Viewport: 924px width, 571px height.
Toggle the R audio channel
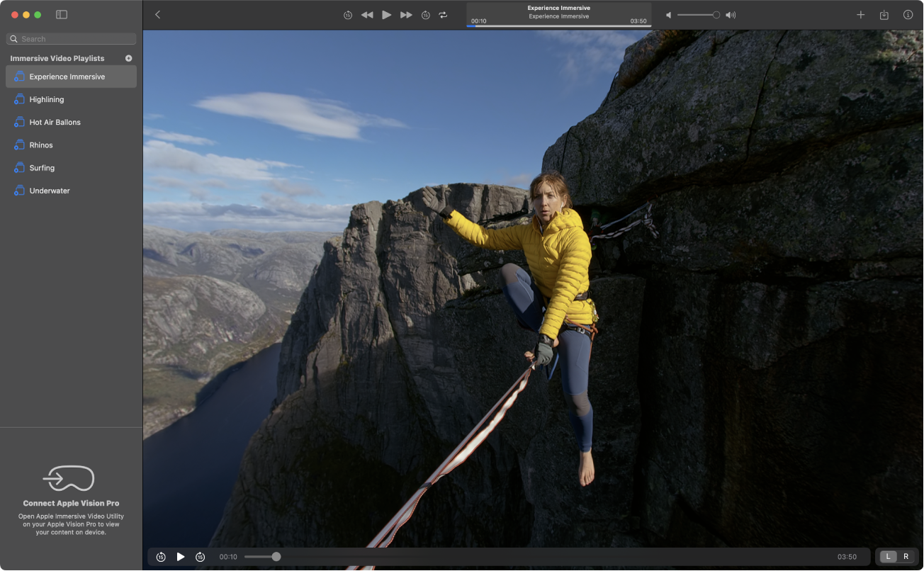point(906,557)
